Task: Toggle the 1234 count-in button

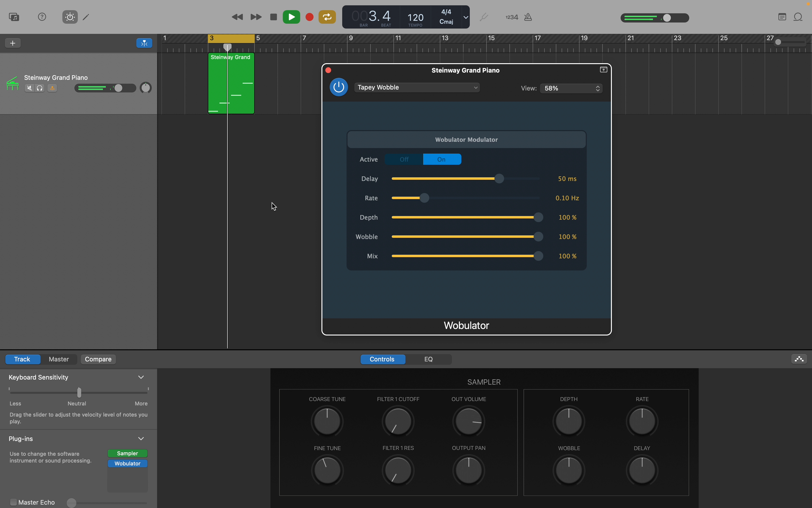Action: pos(512,17)
